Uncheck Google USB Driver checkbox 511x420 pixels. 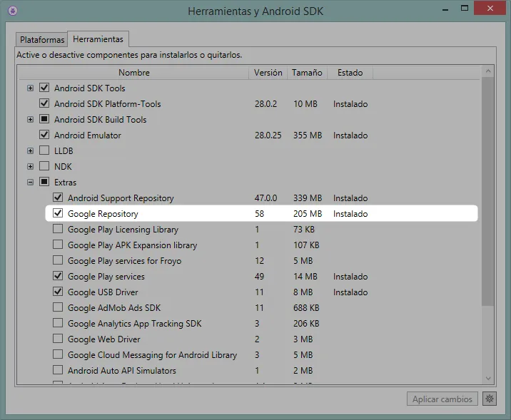[x=58, y=292]
